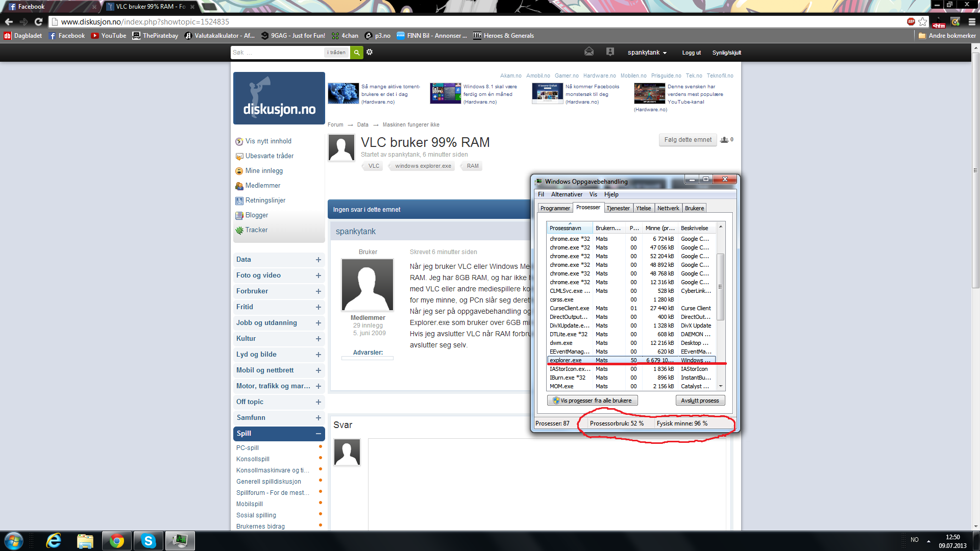980x551 pixels.
Task: Collapse the Spill category
Action: [318, 434]
